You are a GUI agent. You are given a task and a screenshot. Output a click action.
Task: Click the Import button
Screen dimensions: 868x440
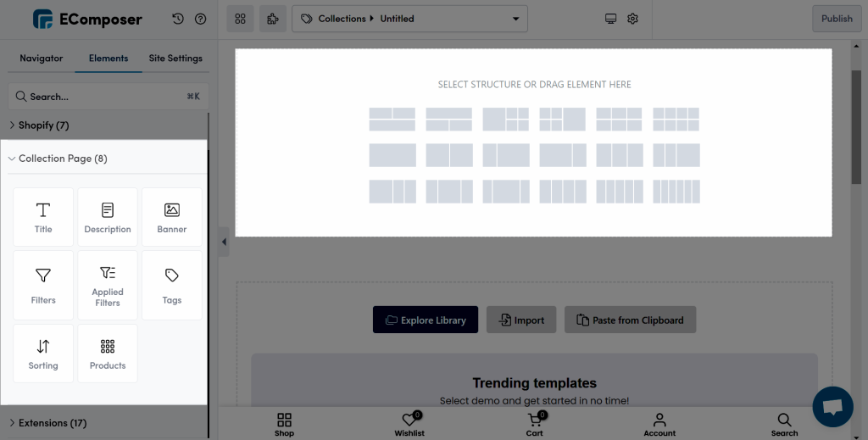(x=521, y=320)
